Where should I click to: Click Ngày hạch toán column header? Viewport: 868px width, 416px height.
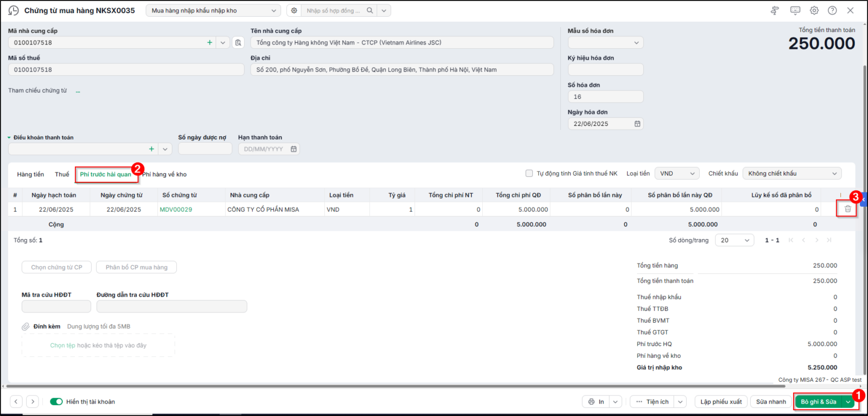tap(54, 195)
